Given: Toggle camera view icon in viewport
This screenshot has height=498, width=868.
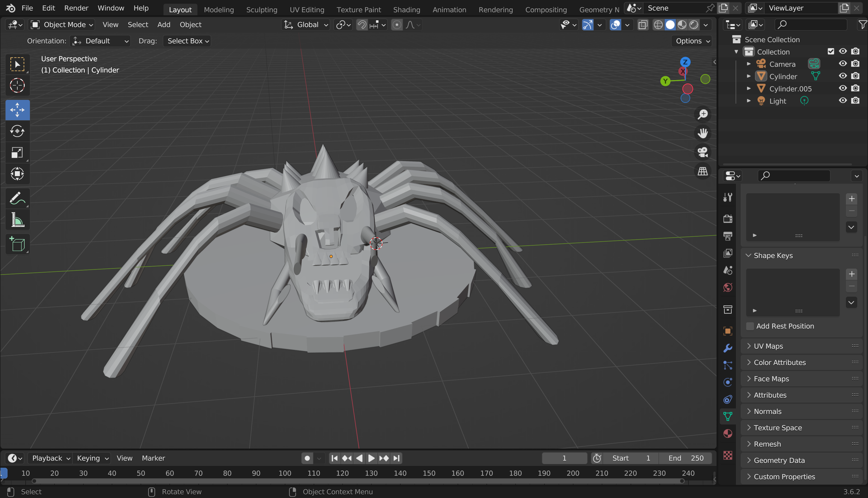Looking at the screenshot, I should click(702, 152).
